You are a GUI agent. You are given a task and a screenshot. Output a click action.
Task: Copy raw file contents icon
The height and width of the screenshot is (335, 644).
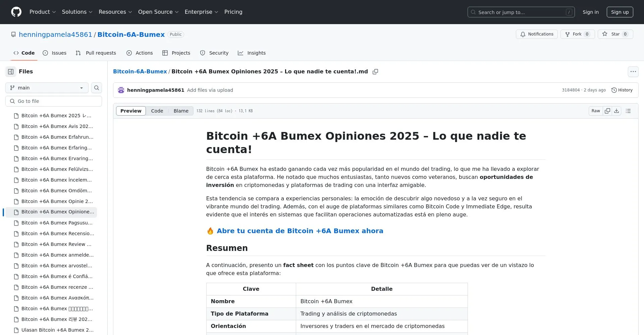(607, 111)
